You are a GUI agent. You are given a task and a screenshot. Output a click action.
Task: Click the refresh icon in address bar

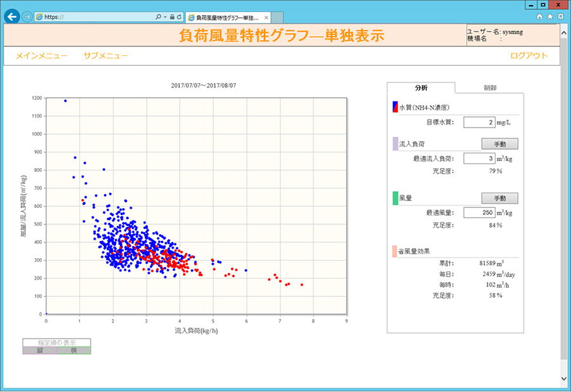tap(179, 16)
